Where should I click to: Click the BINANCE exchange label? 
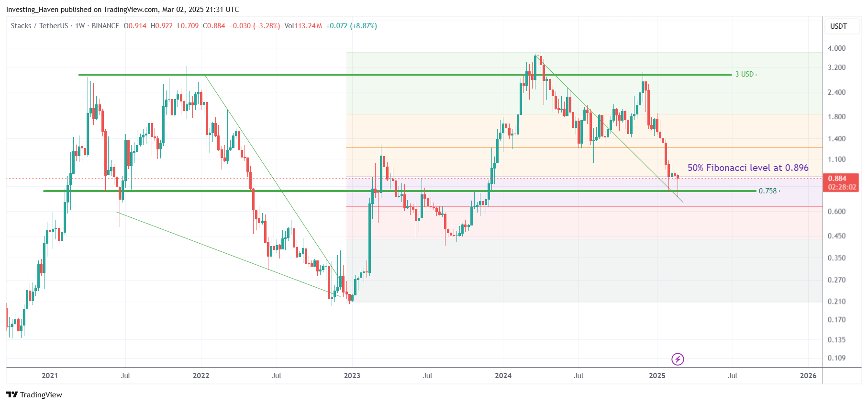105,26
